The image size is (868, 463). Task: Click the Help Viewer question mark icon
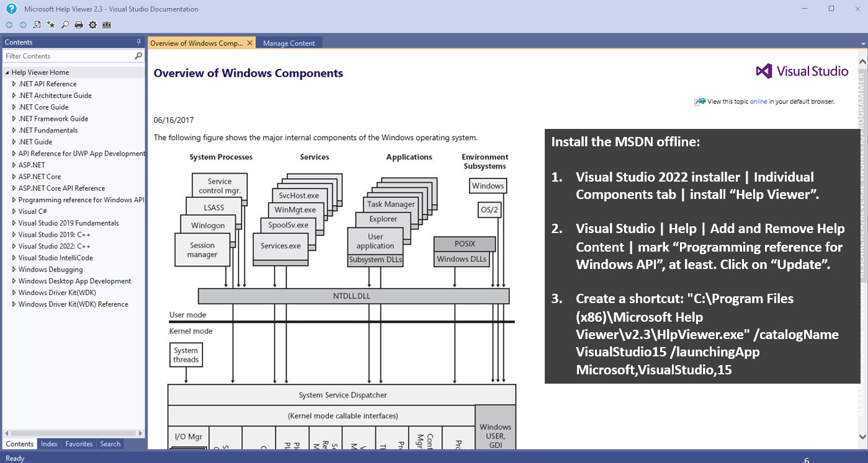coord(11,9)
